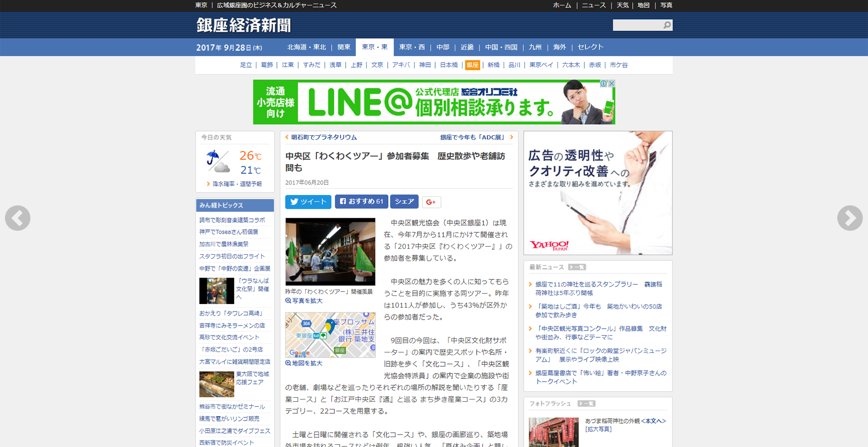This screenshot has width=868, height=447.
Task: Tweet this article
Action: click(x=308, y=202)
